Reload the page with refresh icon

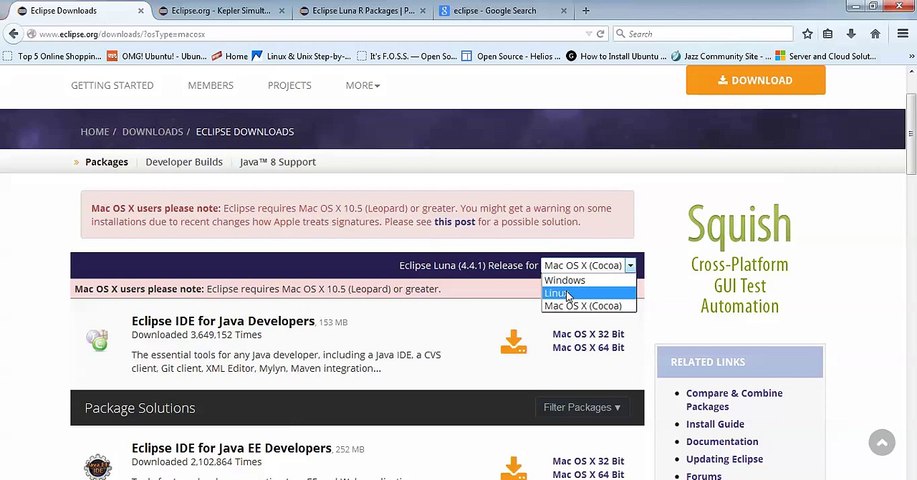coord(600,34)
